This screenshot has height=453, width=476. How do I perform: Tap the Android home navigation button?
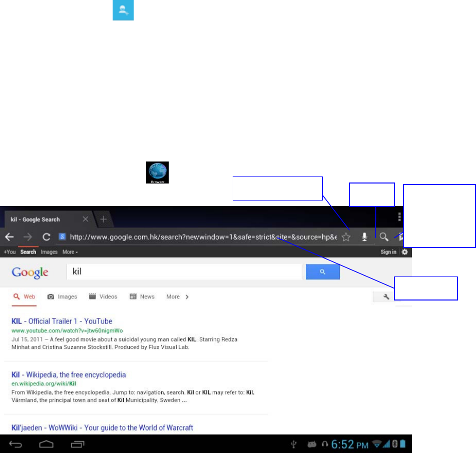pyautogui.click(x=47, y=444)
